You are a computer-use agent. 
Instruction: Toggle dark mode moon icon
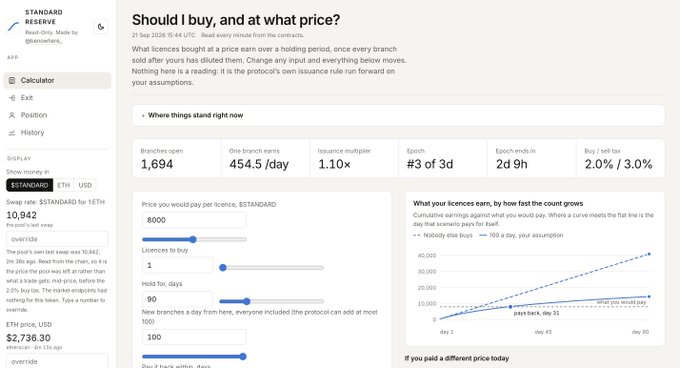[x=101, y=27]
